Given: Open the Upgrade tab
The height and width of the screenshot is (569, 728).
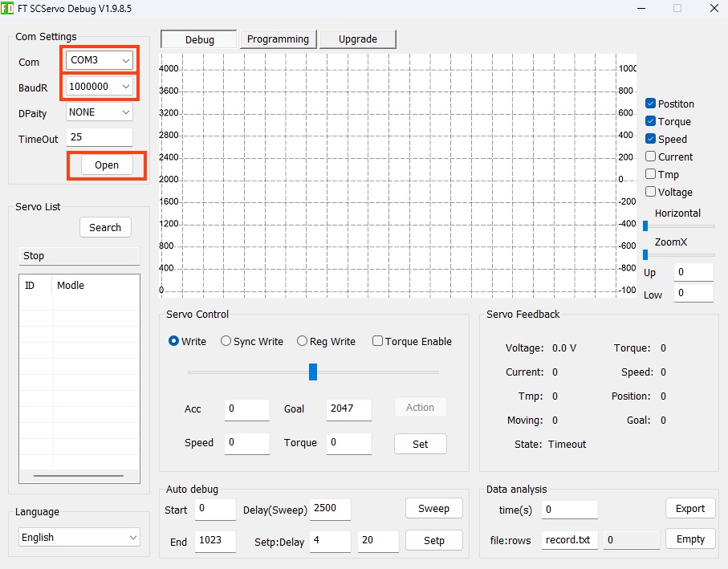Looking at the screenshot, I should coord(357,39).
